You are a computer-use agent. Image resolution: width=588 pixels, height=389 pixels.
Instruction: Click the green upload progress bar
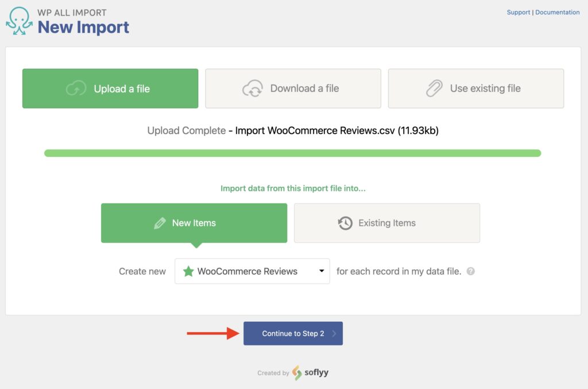click(x=293, y=153)
